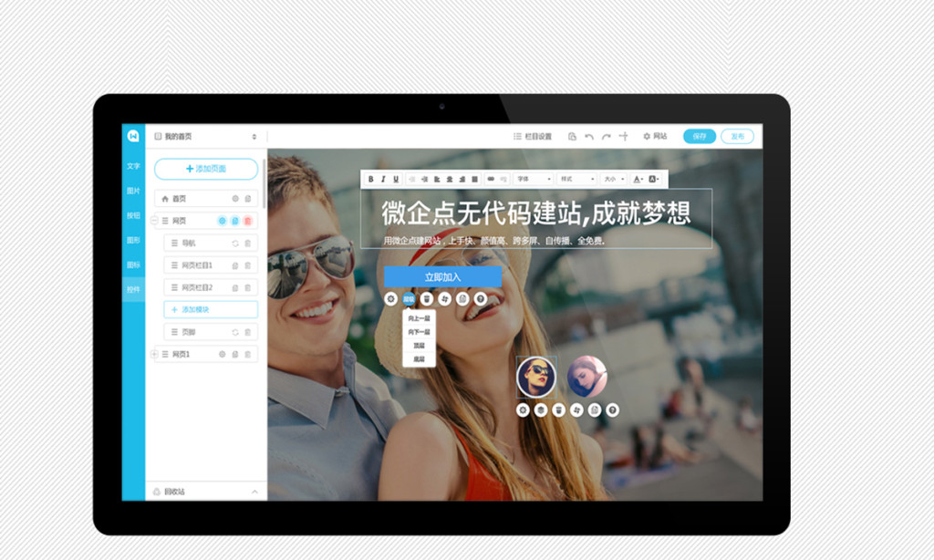Click the blue 层级 layer icon
The width and height of the screenshot is (934, 560).
pos(409,299)
